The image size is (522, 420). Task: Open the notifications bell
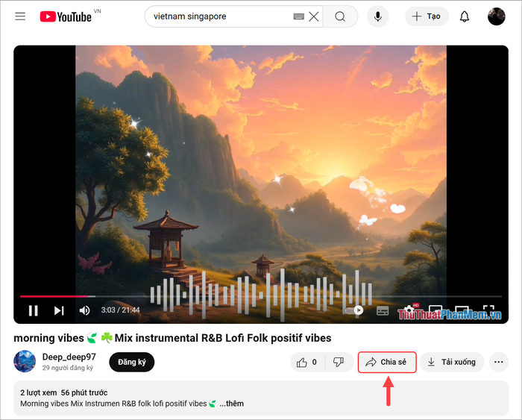tap(465, 16)
